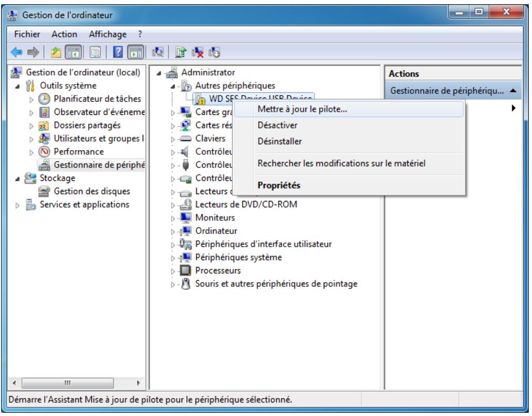The image size is (532, 416).
Task: Collapse the Administrator device tree
Action: 159,73
